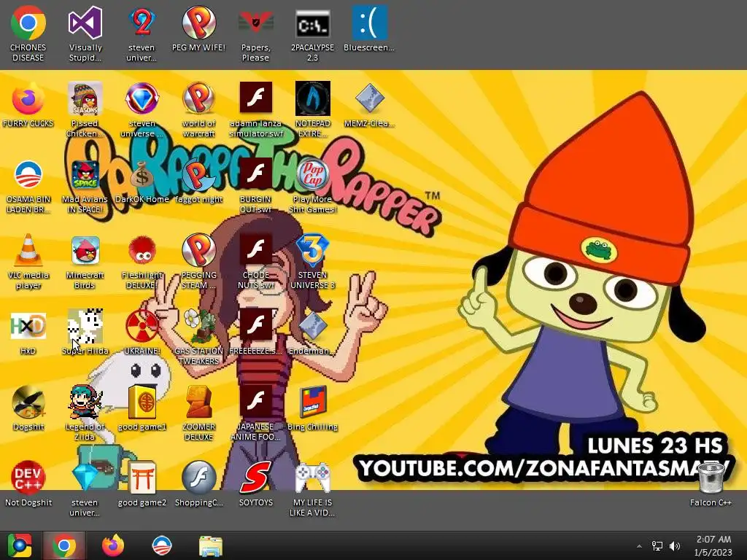Select the Angry Birds Seasons icon
747x560 pixels.
[x=85, y=99]
